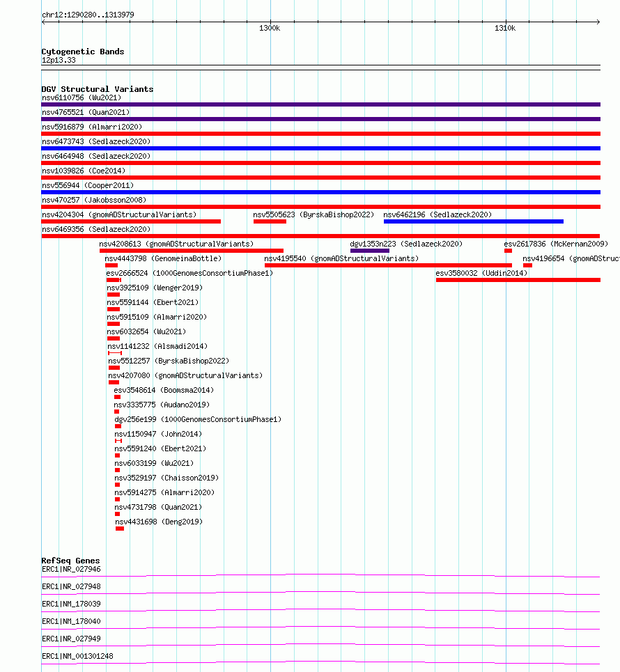Select the red bar of nsv4208613
Screen dimensions: 620x672
192,251
